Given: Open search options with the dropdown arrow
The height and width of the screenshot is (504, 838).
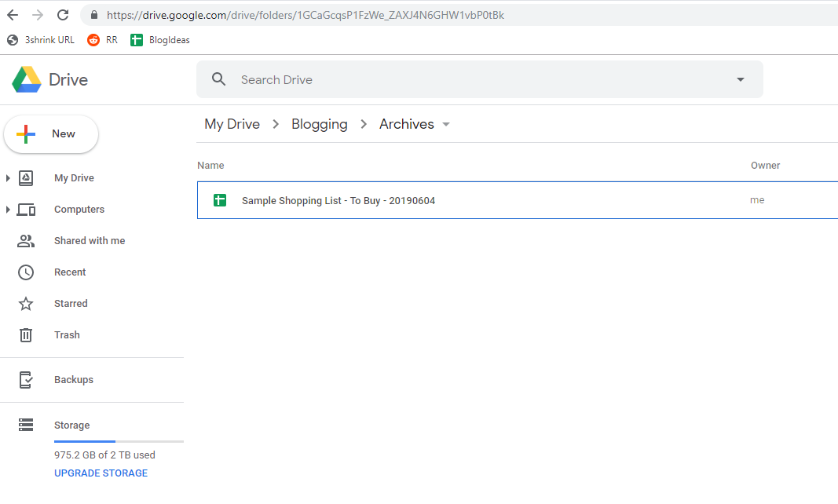Looking at the screenshot, I should tap(739, 79).
